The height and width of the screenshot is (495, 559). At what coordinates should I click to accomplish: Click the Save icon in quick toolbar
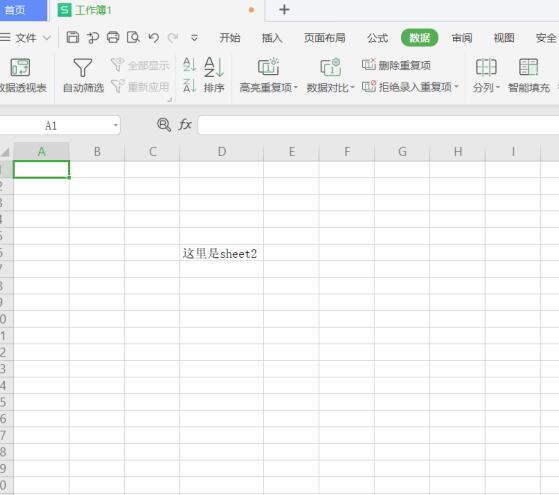click(73, 37)
